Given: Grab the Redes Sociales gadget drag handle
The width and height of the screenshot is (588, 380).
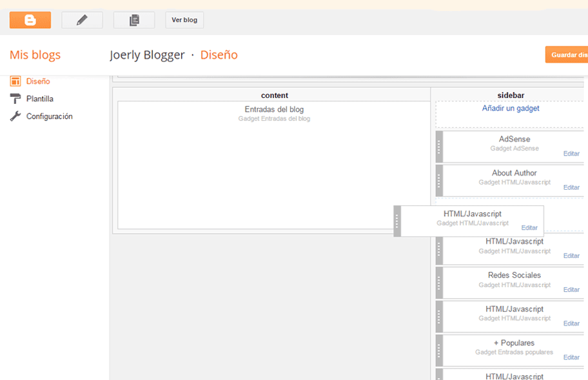Looking at the screenshot, I should click(x=439, y=283).
